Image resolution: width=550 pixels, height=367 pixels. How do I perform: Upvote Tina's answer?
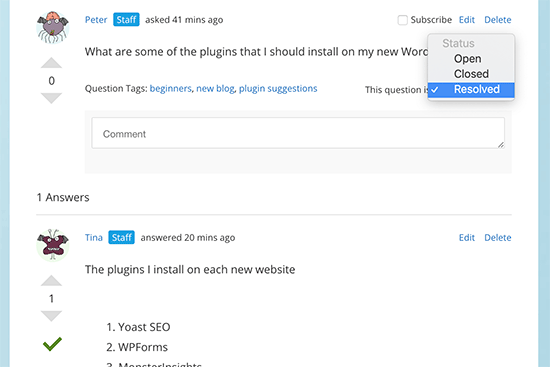51,280
